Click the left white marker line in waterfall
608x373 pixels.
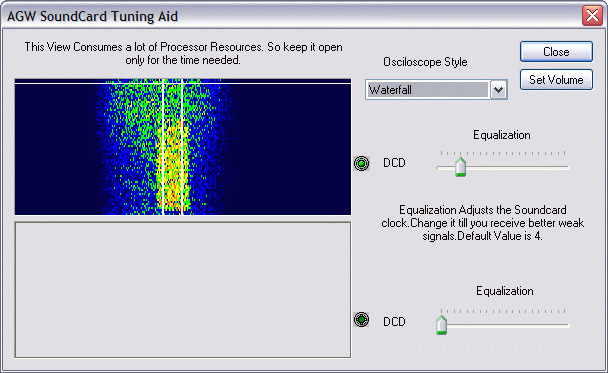click(x=163, y=147)
